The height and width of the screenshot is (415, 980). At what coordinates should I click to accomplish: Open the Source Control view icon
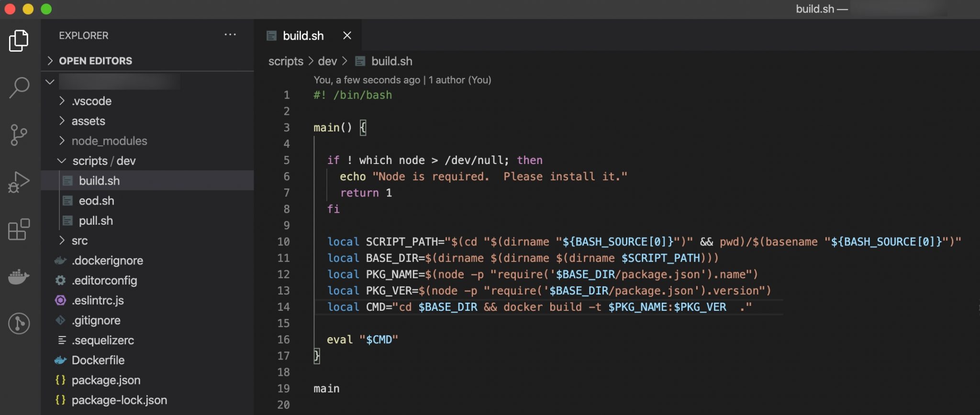19,135
